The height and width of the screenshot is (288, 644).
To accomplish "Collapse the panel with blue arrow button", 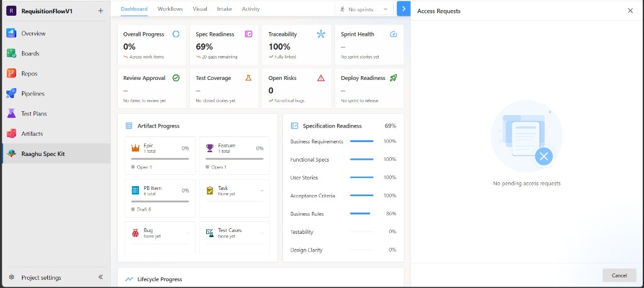I will pos(404,9).
